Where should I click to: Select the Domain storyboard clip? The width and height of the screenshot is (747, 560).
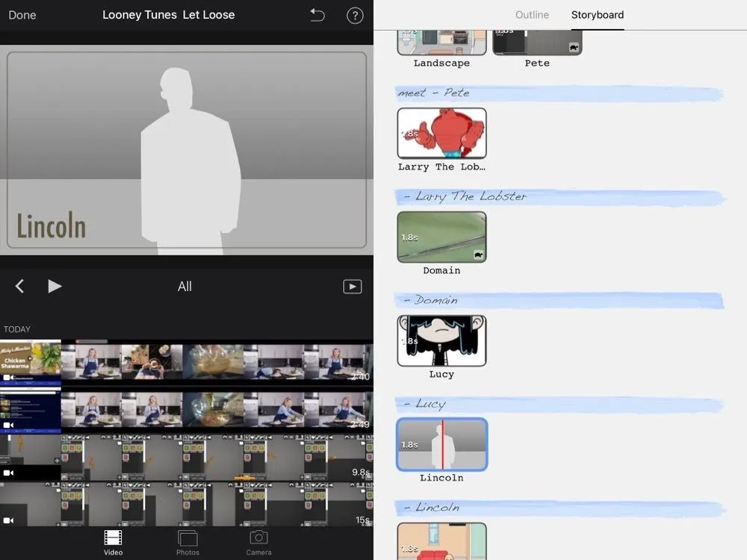click(x=441, y=237)
